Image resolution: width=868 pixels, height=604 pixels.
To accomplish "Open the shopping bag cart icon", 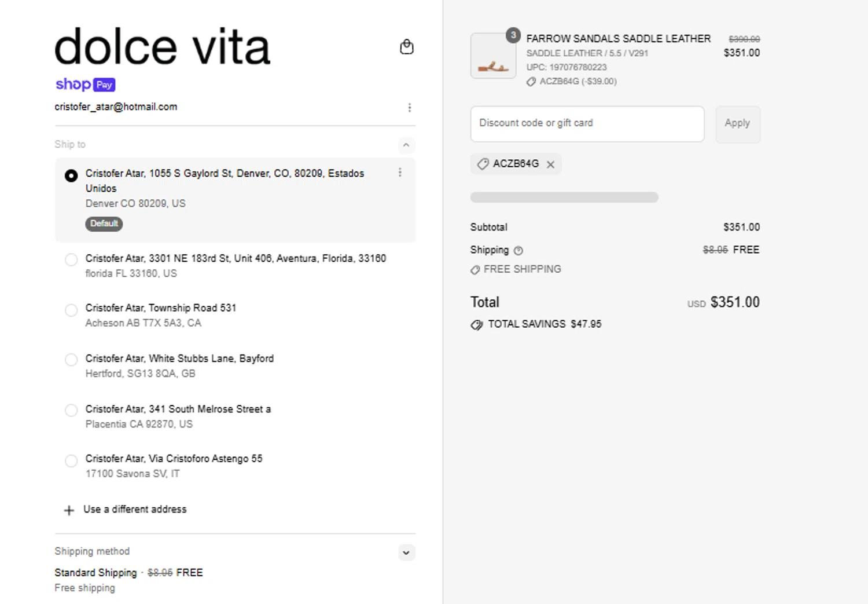I will [407, 47].
